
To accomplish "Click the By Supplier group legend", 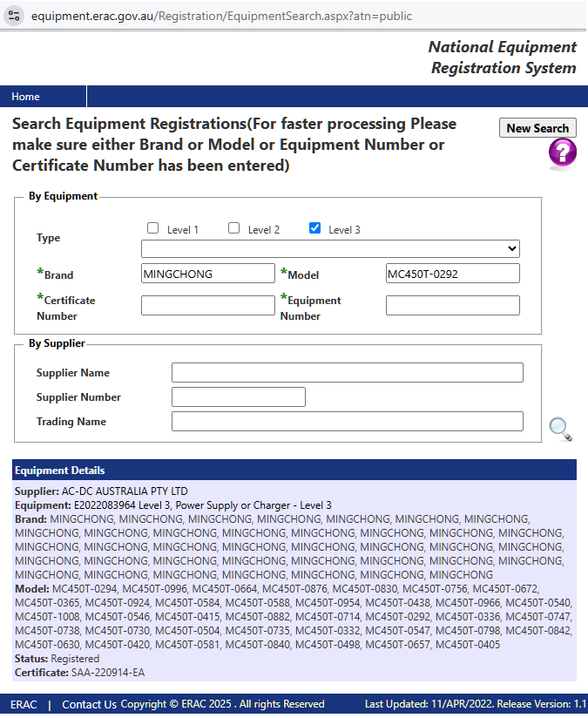I will click(x=57, y=343).
